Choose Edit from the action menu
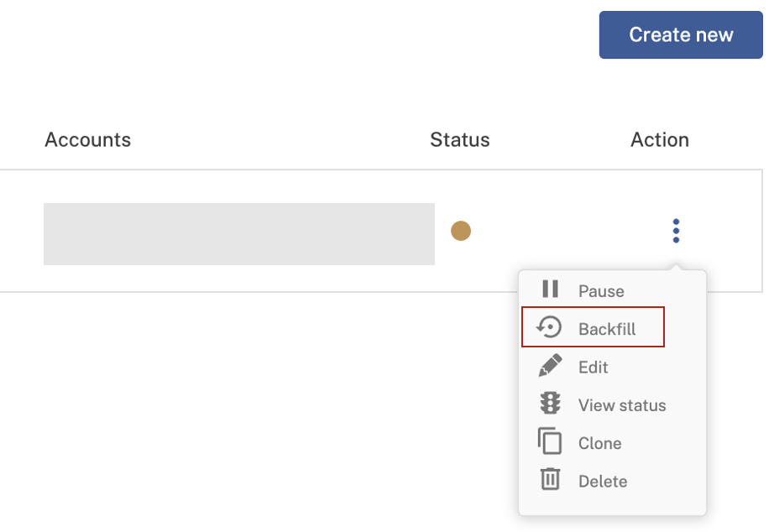Image resolution: width=774 pixels, height=532 pixels. (x=594, y=366)
